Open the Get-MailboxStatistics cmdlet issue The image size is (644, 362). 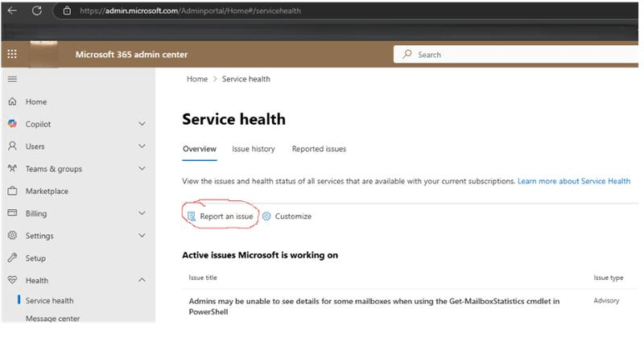click(x=374, y=306)
